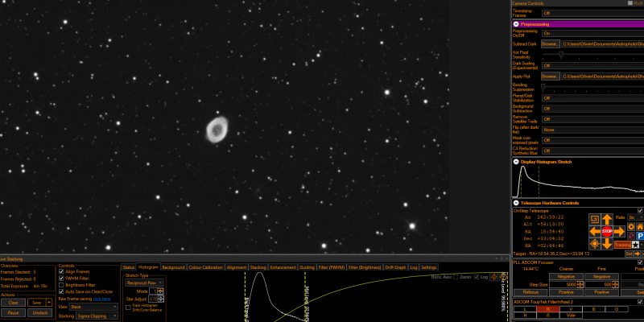This screenshot has height=322, width=644.
Task: Select the H filter
Action: [x=525, y=315]
